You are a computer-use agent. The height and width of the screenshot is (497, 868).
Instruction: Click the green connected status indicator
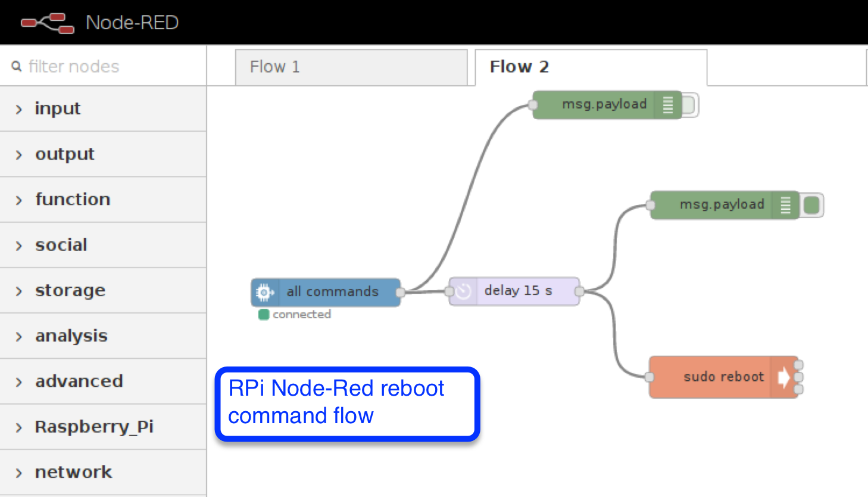coord(264,315)
